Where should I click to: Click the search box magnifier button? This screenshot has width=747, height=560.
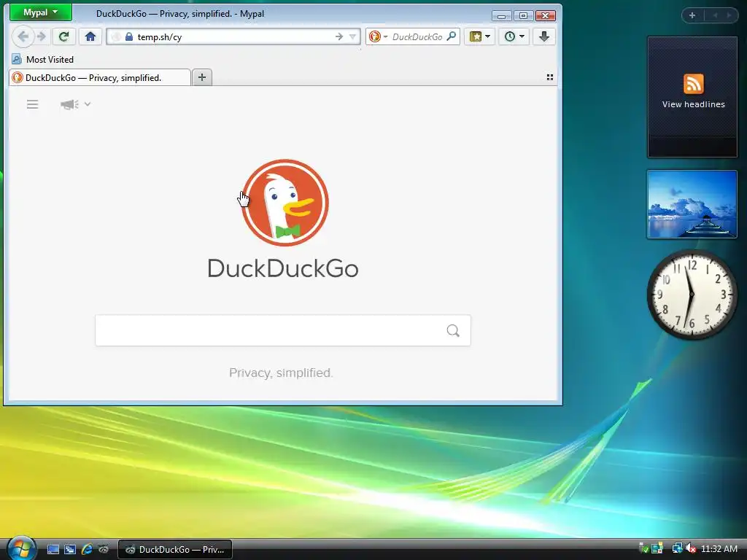[453, 330]
